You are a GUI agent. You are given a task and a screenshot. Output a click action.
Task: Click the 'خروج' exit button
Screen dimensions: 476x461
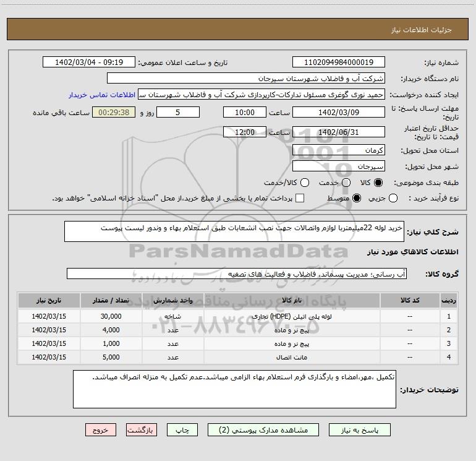click(101, 429)
